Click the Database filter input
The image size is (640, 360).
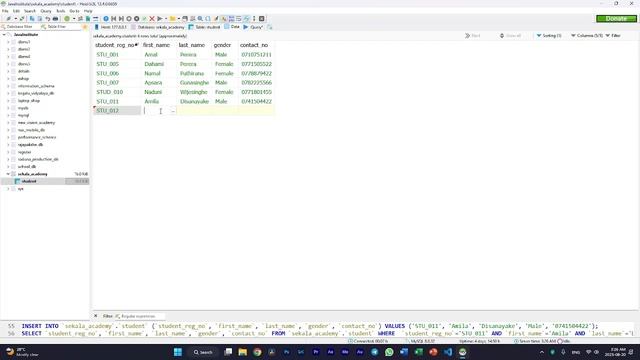point(19,27)
